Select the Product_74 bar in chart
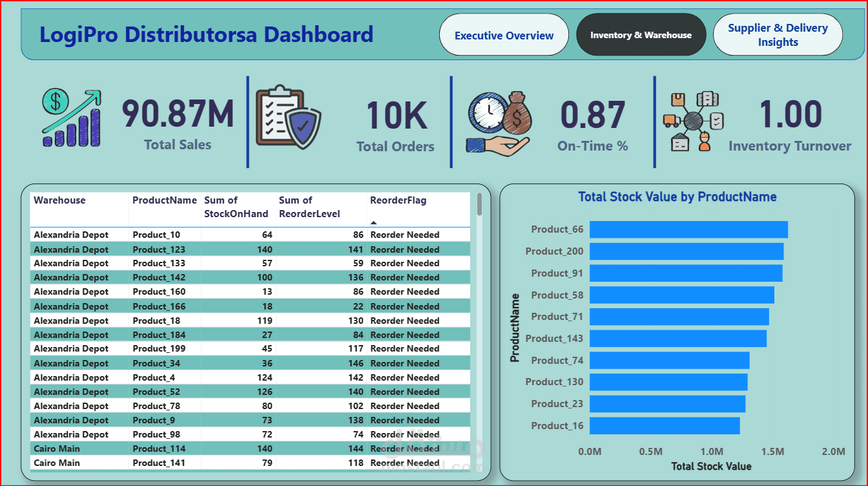 [x=670, y=360]
